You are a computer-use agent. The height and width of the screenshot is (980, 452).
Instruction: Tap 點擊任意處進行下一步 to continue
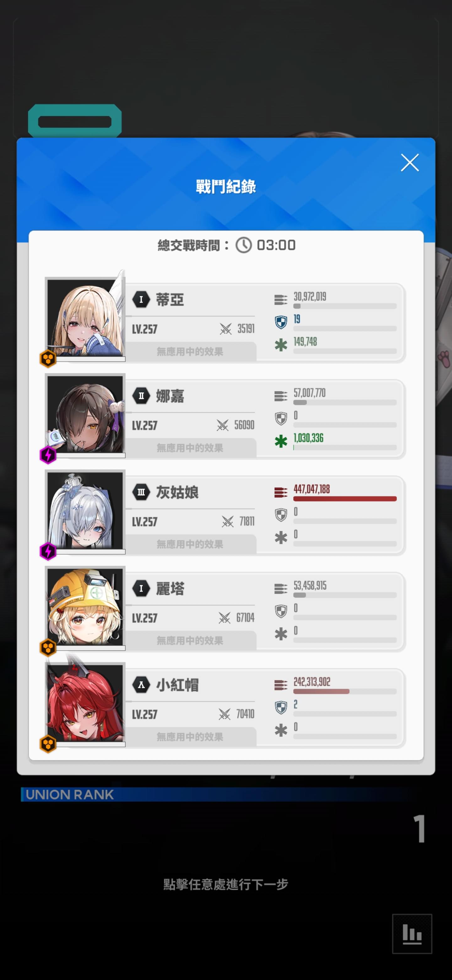pos(226,884)
